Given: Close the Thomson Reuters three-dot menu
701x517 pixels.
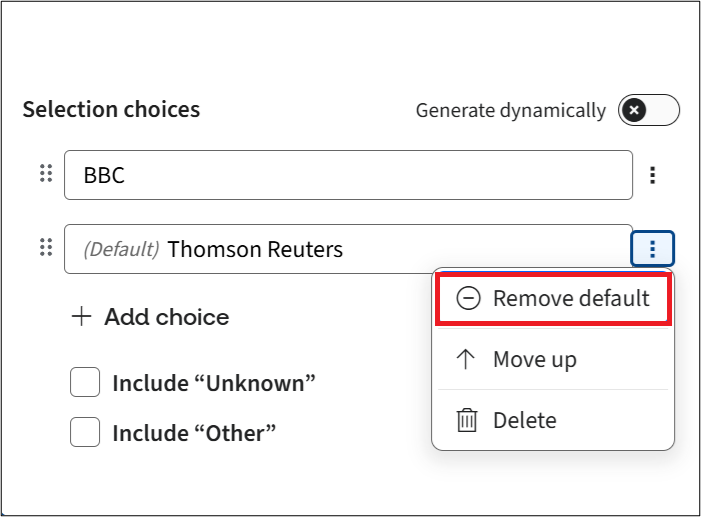Looking at the screenshot, I should click(x=653, y=248).
